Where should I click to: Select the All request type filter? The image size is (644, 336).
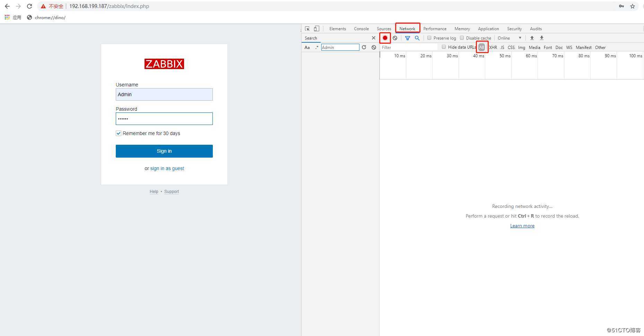481,47
